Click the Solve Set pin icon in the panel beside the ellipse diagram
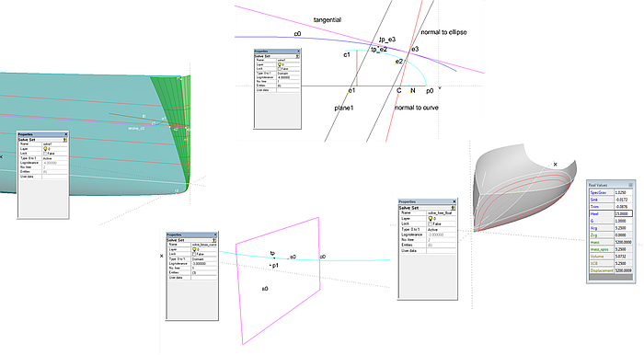This screenshot has height=355, width=644. pyautogui.click(x=297, y=56)
